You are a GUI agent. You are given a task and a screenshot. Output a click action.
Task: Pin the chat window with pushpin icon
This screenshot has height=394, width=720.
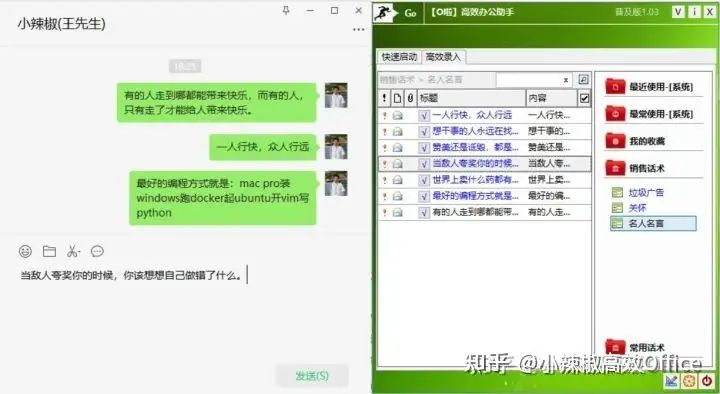[x=286, y=10]
